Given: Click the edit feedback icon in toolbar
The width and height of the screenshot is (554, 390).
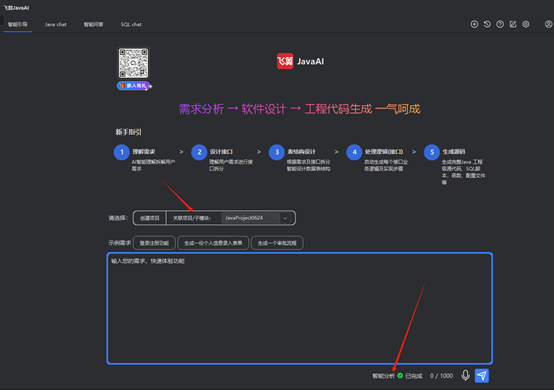Looking at the screenshot, I should [x=513, y=24].
